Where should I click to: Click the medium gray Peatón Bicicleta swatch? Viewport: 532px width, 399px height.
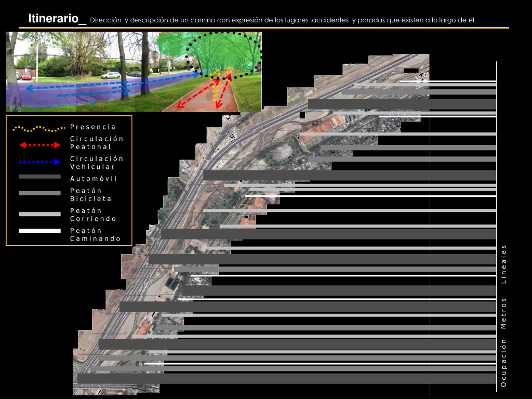pyautogui.click(x=39, y=193)
